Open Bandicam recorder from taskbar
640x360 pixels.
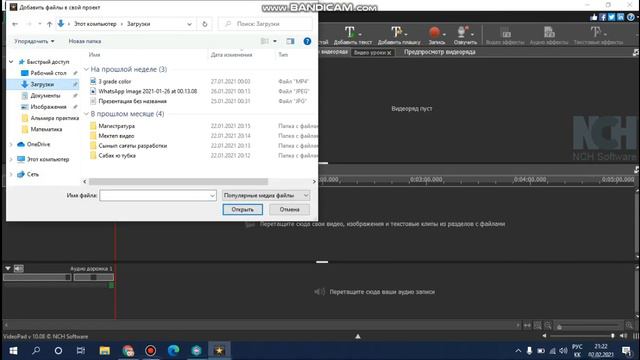click(x=151, y=351)
